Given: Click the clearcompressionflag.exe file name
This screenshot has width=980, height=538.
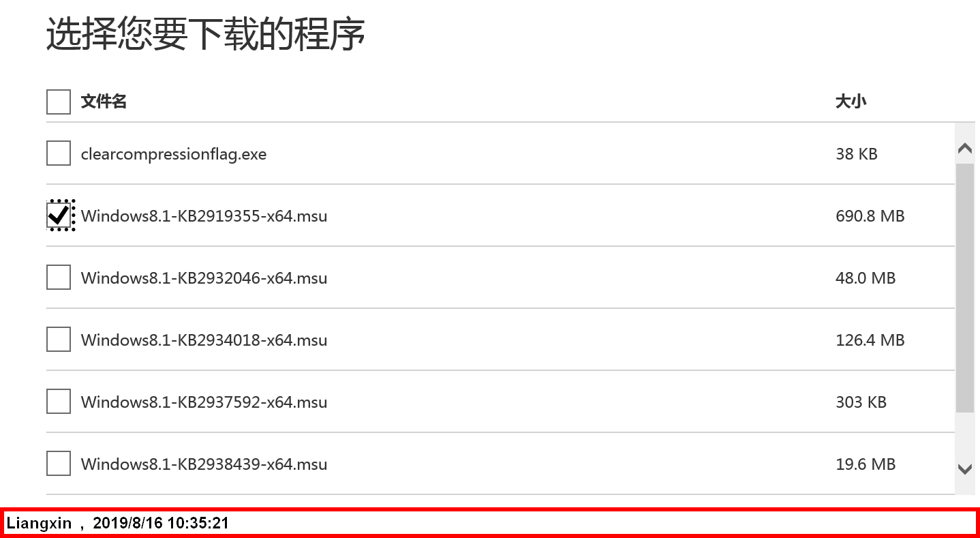Looking at the screenshot, I should click(174, 154).
